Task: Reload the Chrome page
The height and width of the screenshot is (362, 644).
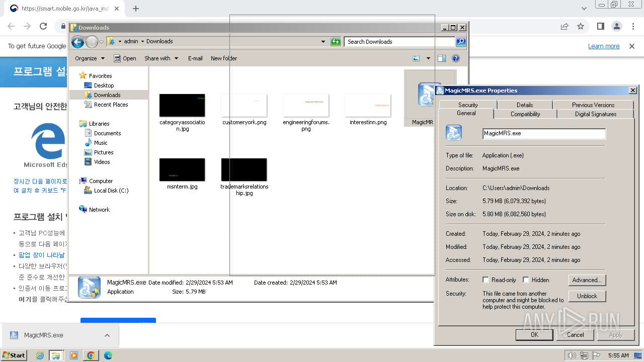Action: click(43, 26)
